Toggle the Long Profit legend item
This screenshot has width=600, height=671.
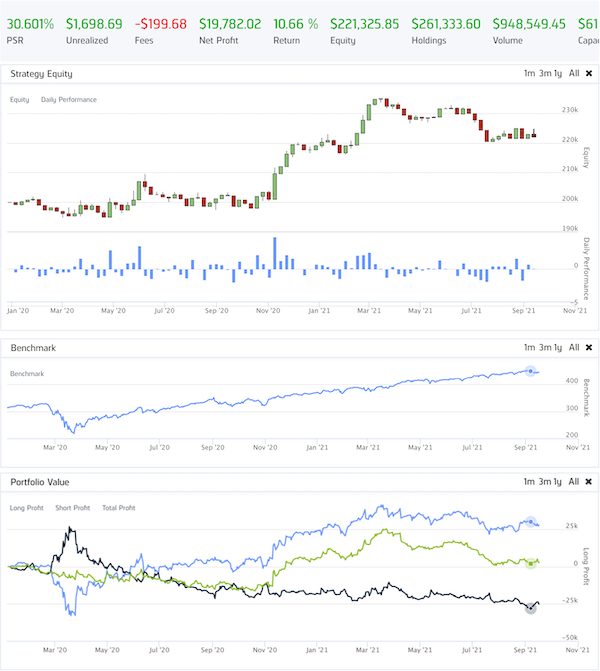(x=27, y=508)
